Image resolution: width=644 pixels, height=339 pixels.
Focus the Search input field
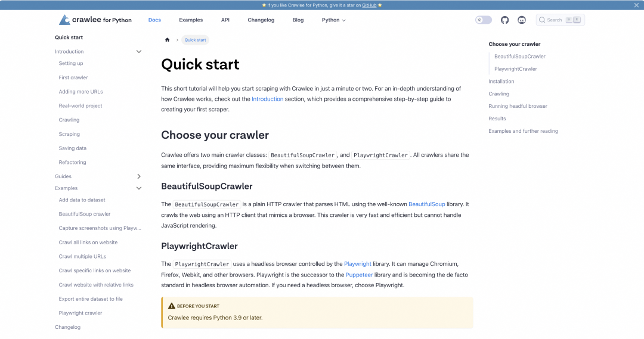[x=560, y=20]
